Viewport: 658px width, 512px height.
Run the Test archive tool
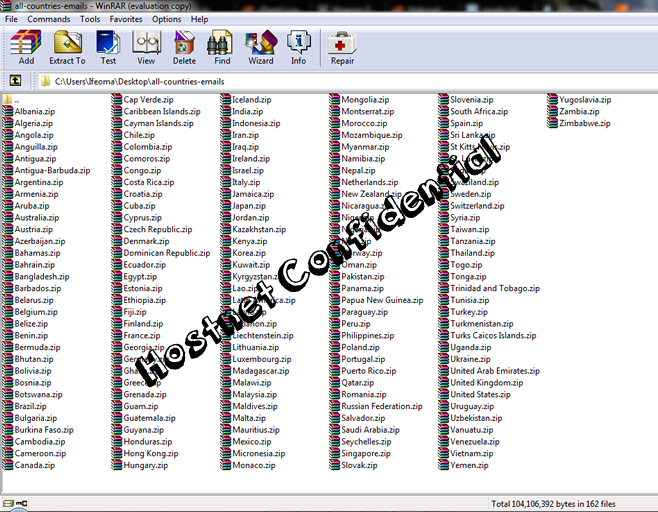point(107,47)
